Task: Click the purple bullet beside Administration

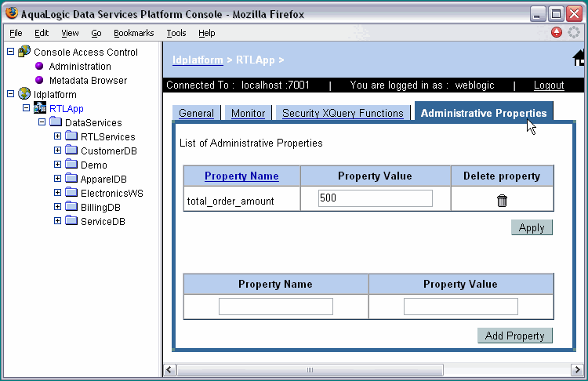Action: (39, 66)
